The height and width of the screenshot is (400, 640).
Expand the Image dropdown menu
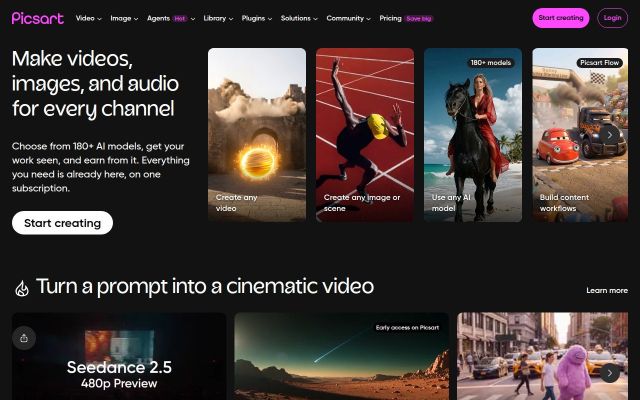pyautogui.click(x=124, y=18)
